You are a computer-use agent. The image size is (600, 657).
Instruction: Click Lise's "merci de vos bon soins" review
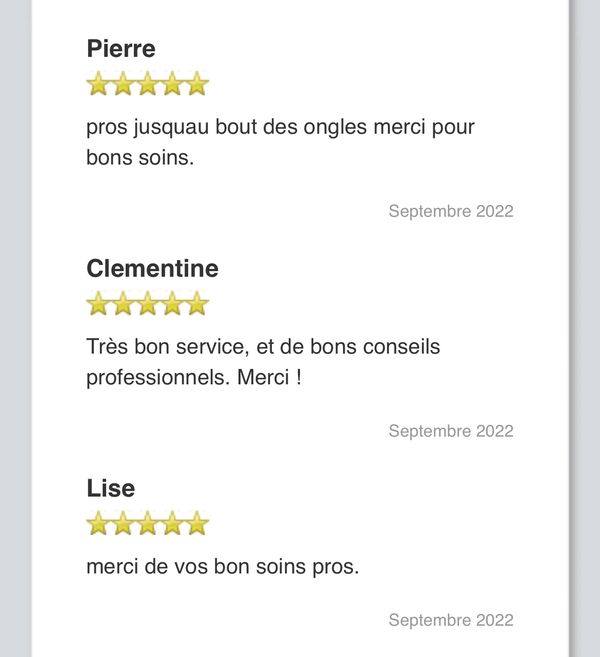(x=222, y=566)
